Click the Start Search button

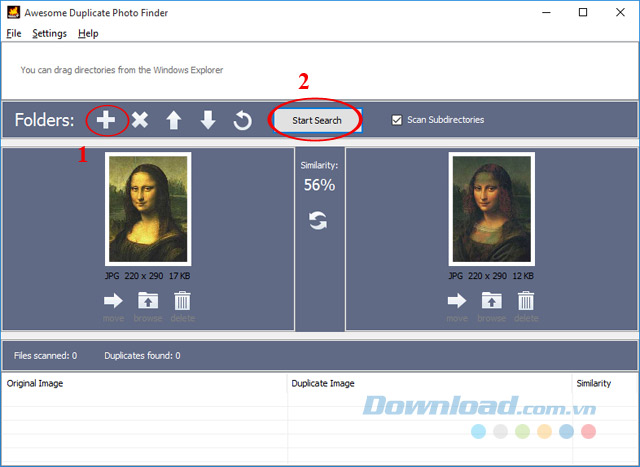click(x=317, y=120)
